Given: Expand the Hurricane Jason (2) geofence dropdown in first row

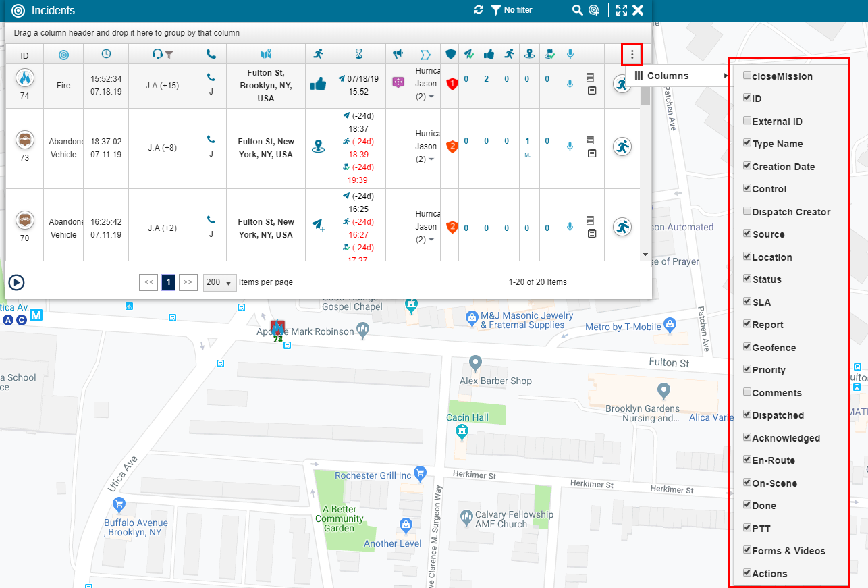Looking at the screenshot, I should point(431,97).
